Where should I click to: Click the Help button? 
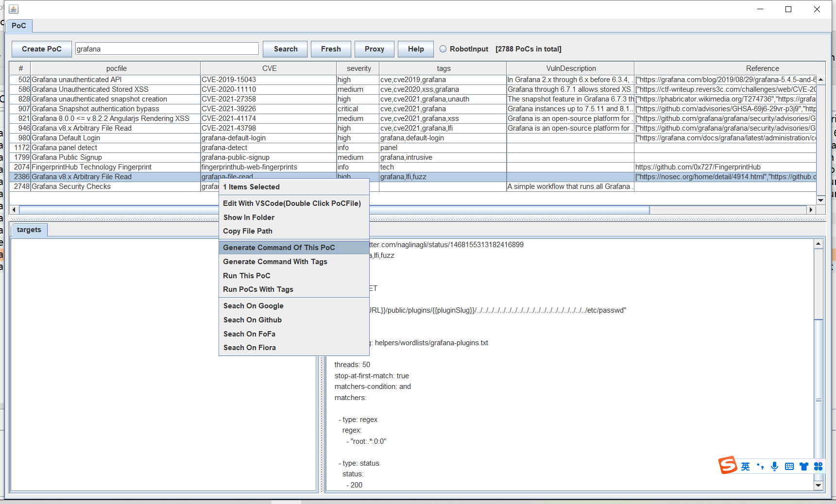(x=416, y=49)
